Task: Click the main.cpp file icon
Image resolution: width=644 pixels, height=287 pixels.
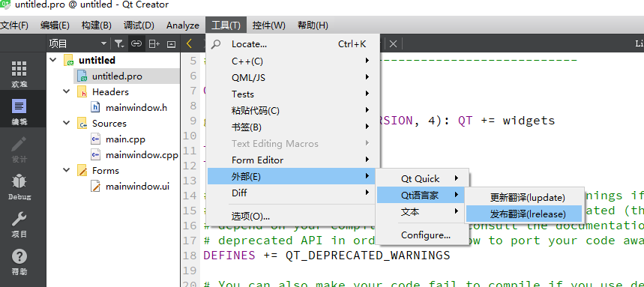Action: click(96, 139)
